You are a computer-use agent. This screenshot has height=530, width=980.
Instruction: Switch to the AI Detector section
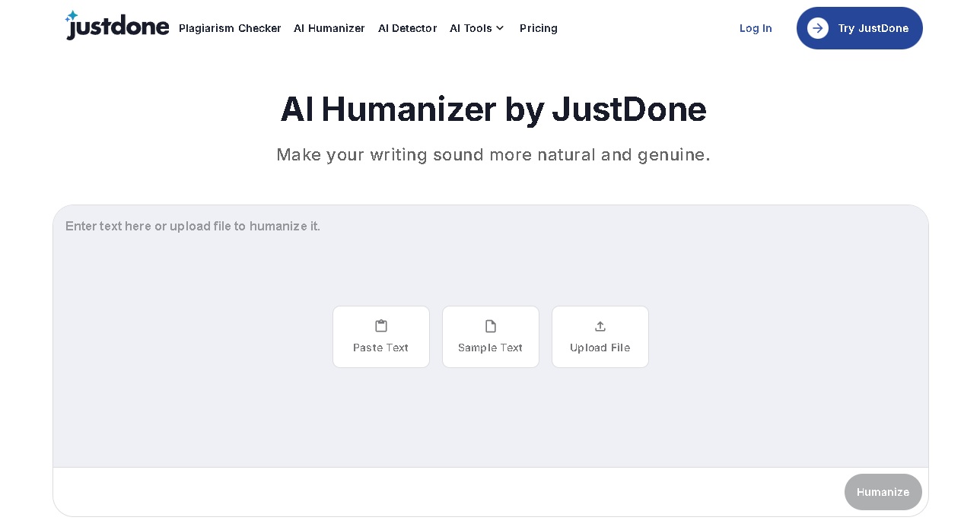tap(407, 28)
